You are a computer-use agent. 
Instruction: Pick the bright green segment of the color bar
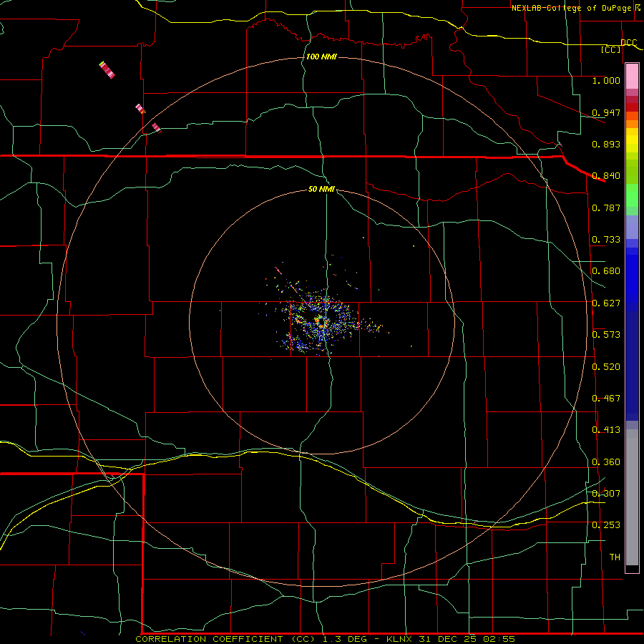(632, 195)
